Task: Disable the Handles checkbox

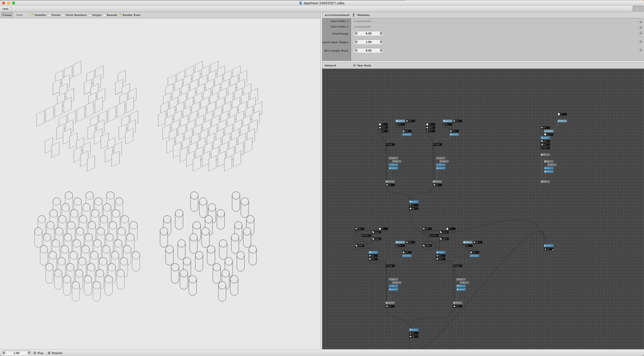Action: pos(32,15)
